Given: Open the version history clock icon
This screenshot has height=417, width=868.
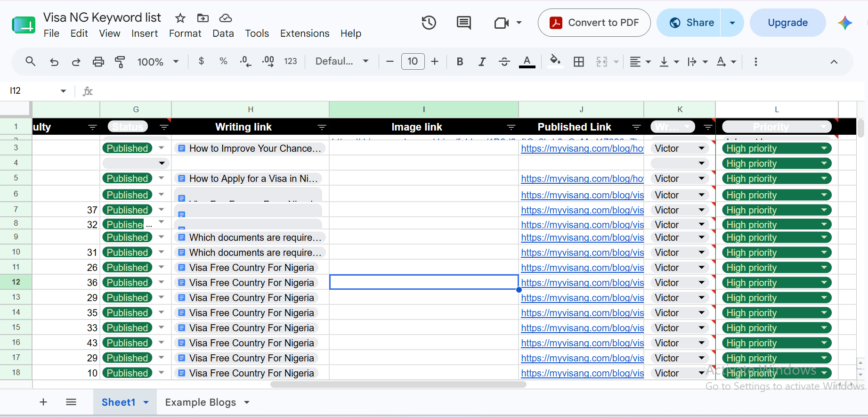Looking at the screenshot, I should click(x=429, y=23).
